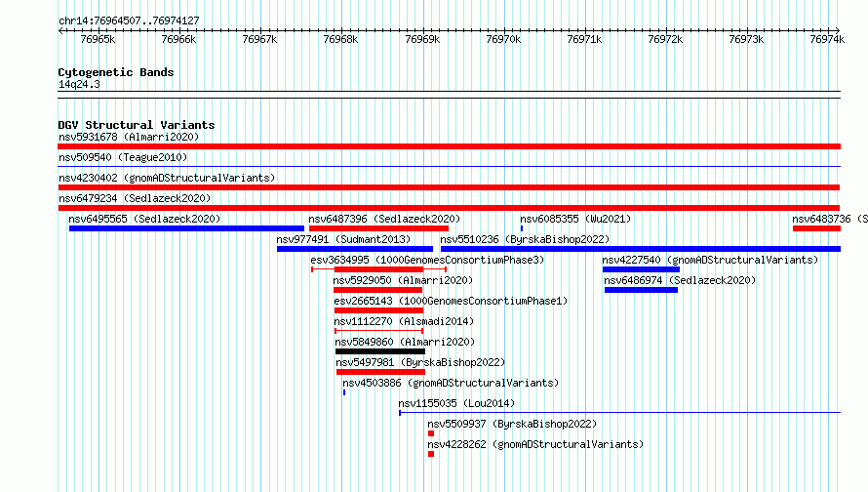The width and height of the screenshot is (868, 492).
Task: Open nsv4228262 (gnomADStructuralVariants) label
Action: (x=535, y=444)
